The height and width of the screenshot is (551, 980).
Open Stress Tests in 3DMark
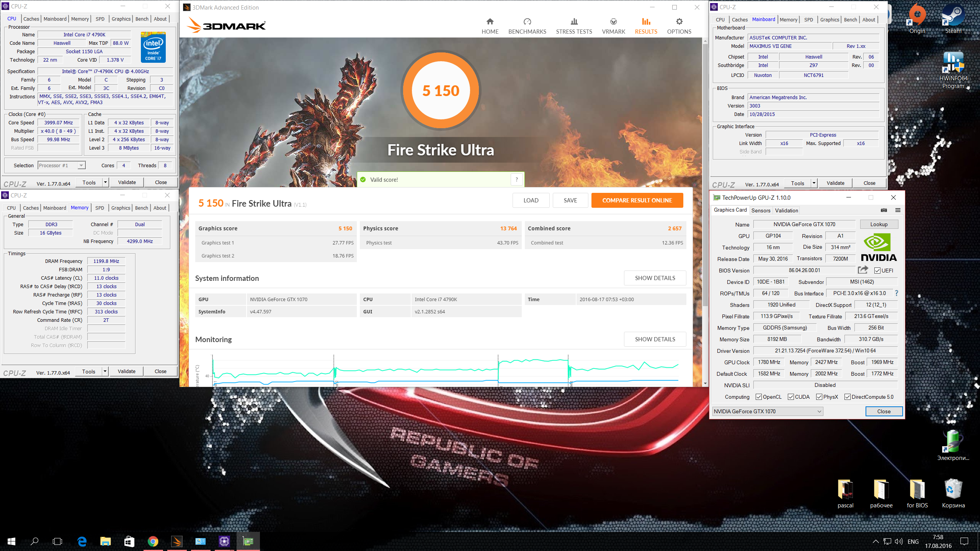pos(573,26)
